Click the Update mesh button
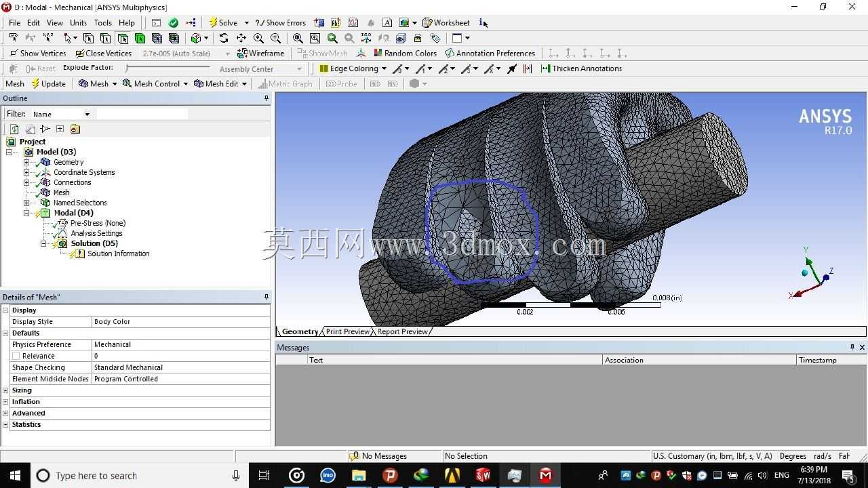 [x=49, y=83]
